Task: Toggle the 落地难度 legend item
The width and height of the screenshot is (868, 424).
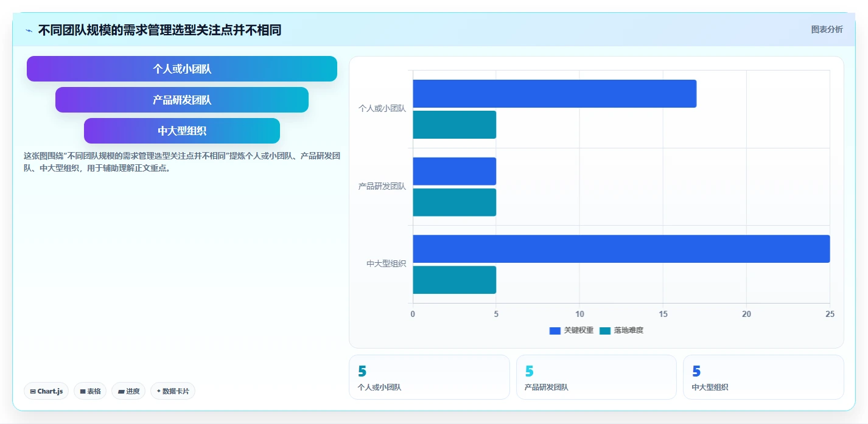Action: pos(621,330)
